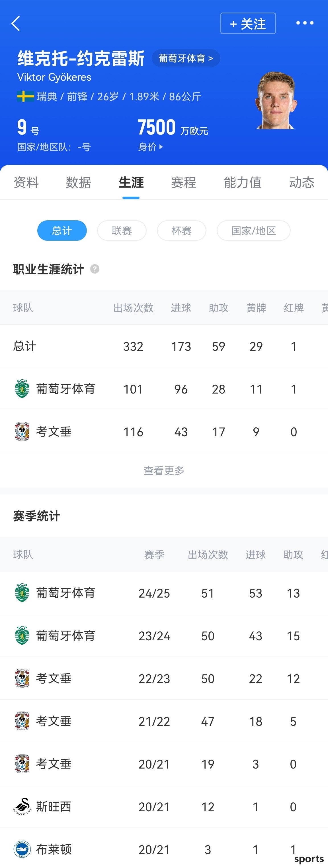Screen dimensions: 328x868
Task: Select the 联赛 filter pill
Action: 122,231
